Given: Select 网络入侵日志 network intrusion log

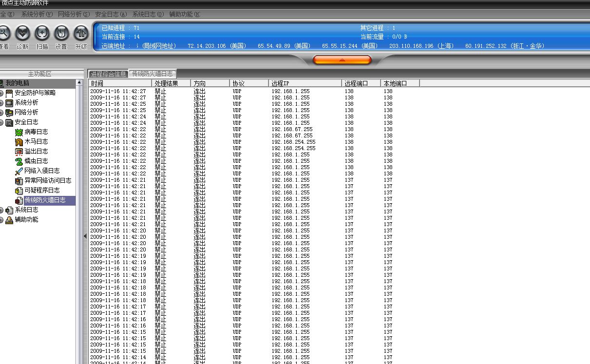Looking at the screenshot, I should [42, 171].
